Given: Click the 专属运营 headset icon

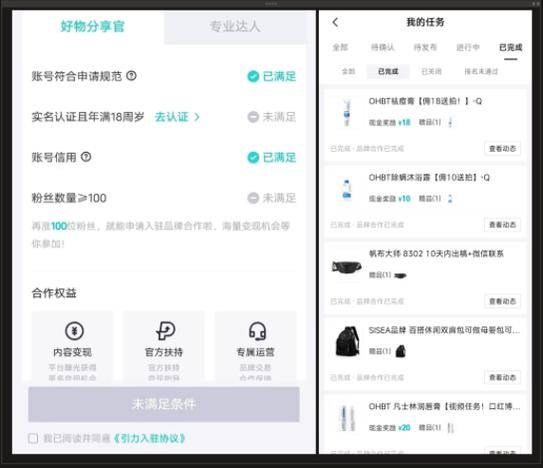Looking at the screenshot, I should tap(257, 331).
